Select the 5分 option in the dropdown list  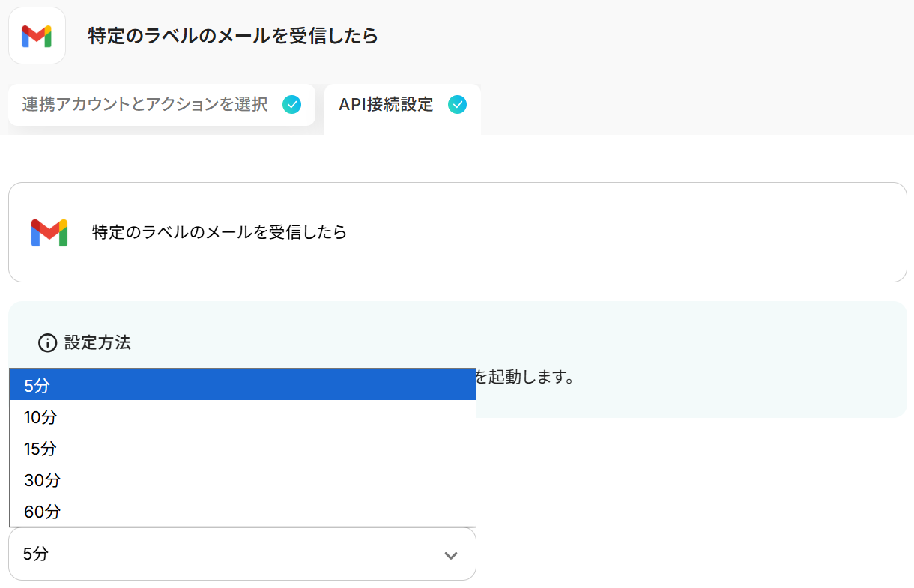242,385
